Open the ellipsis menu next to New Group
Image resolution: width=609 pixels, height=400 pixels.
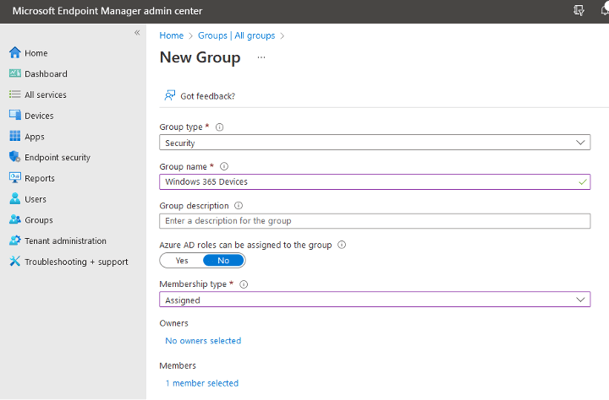(x=261, y=57)
